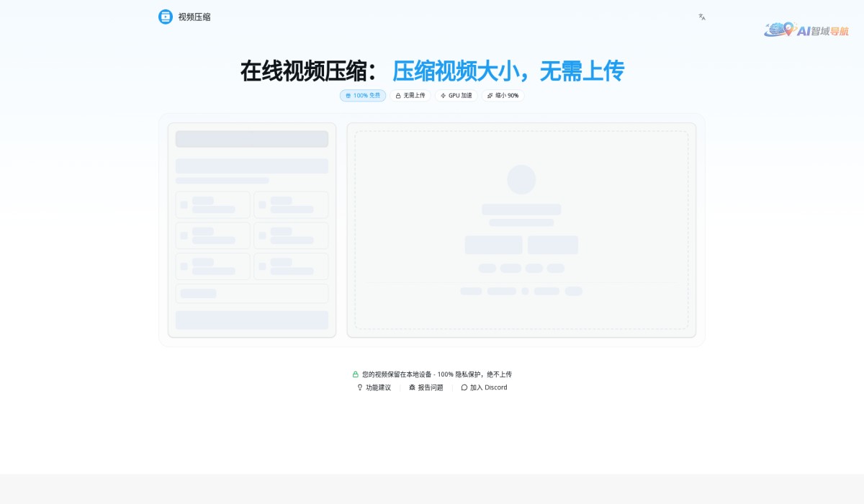Select the 100% 免费 badge
The height and width of the screenshot is (504, 864).
tap(362, 95)
